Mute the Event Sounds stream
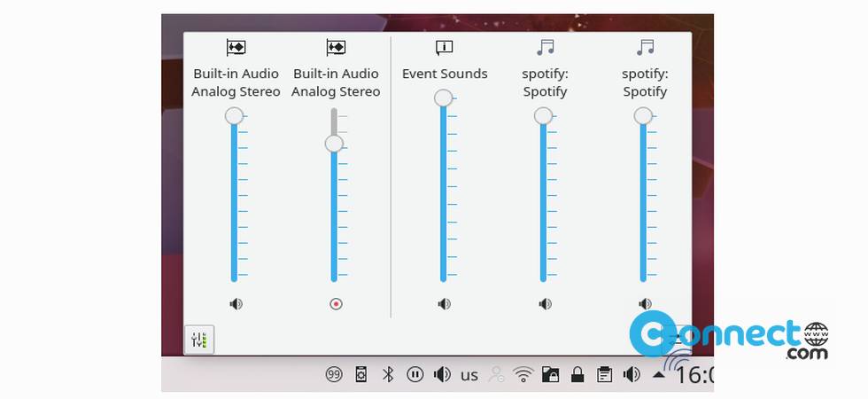Screen dimensions: 868x399 [x=444, y=304]
